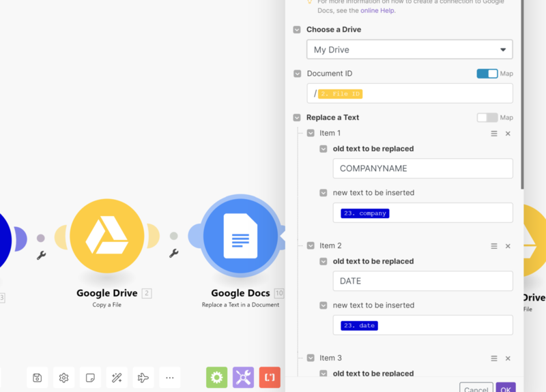Open the online Help link
The height and width of the screenshot is (392, 546).
pos(377,10)
